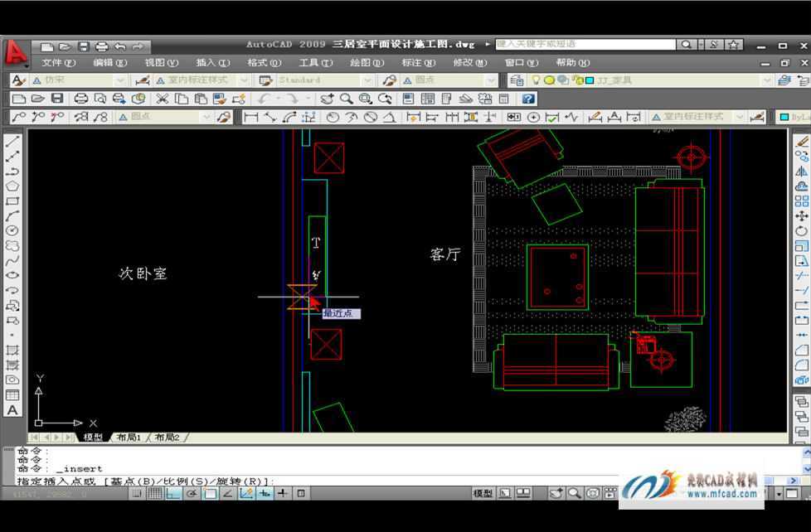Select the Line tool in draw toolbar
The image size is (811, 532).
pos(12,141)
